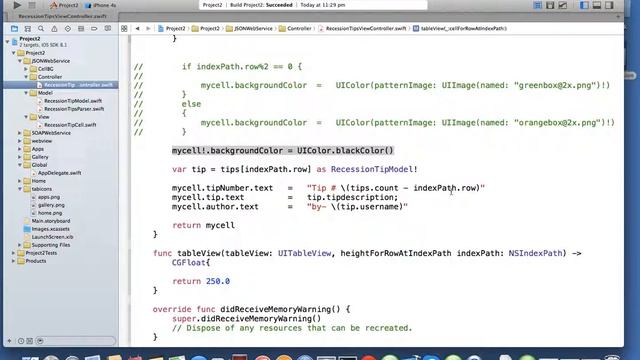Viewport: 640px width, 360px height.
Task: Switch to Assistant editor view
Action: (x=550, y=5)
